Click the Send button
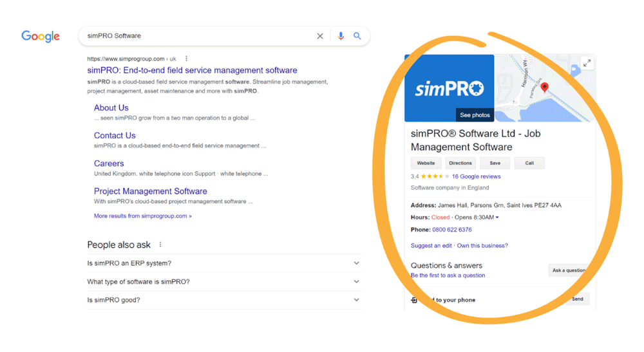The image size is (644, 352). pyautogui.click(x=578, y=299)
